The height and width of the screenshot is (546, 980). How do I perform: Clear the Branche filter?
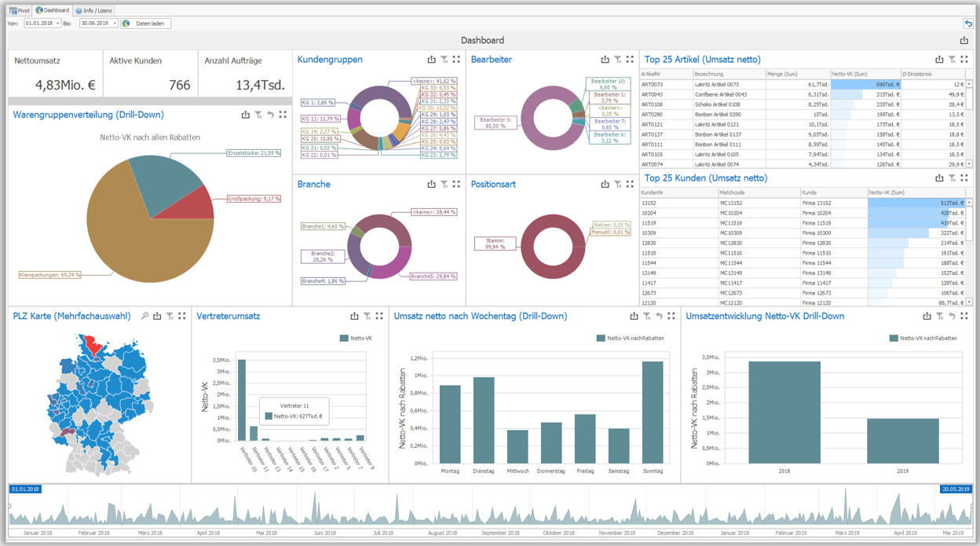(x=444, y=185)
